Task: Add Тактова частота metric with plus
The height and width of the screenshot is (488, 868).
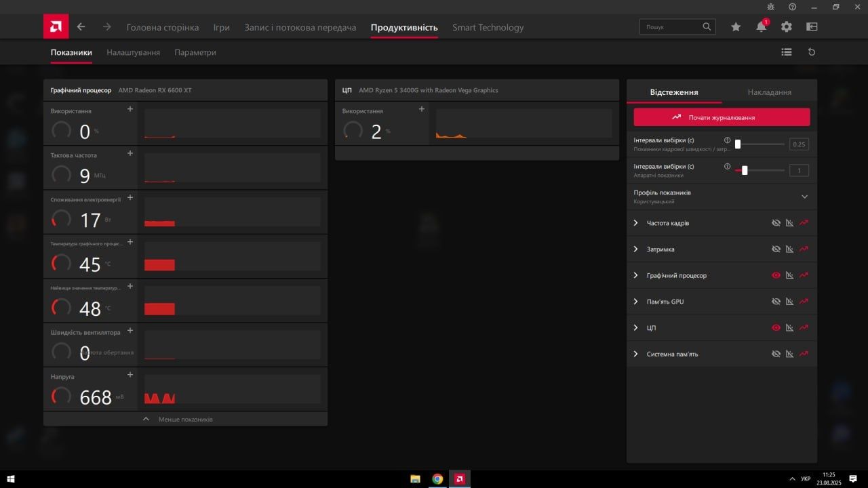Action: click(130, 153)
